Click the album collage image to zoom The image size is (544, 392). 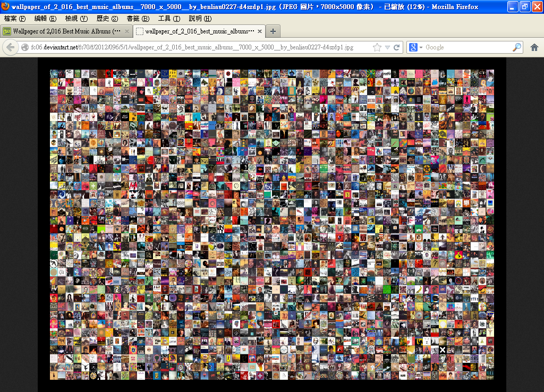coord(271,224)
